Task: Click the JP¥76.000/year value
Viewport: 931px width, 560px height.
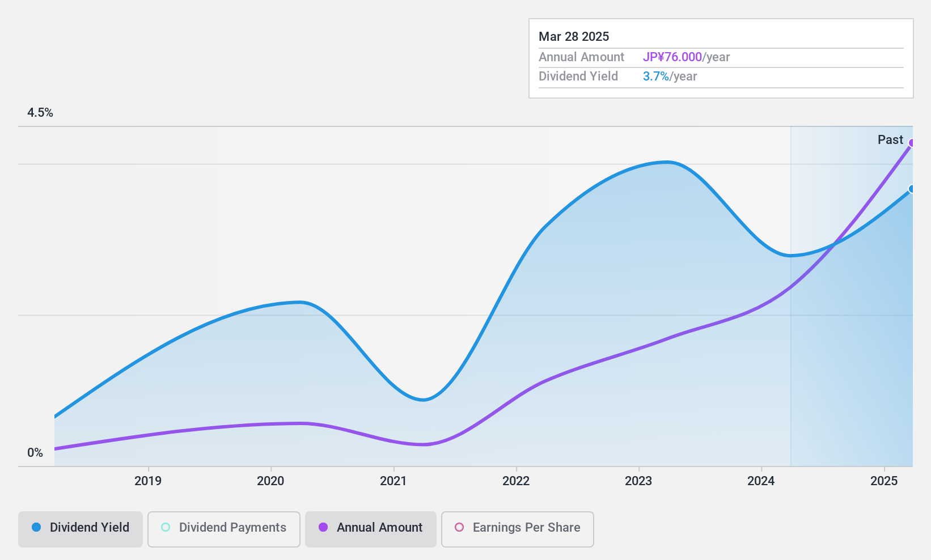Action: point(686,57)
